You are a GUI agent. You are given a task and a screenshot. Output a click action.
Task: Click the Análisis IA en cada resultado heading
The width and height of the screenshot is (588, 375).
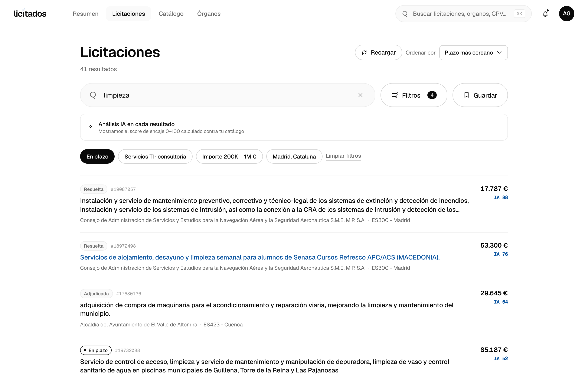click(137, 124)
